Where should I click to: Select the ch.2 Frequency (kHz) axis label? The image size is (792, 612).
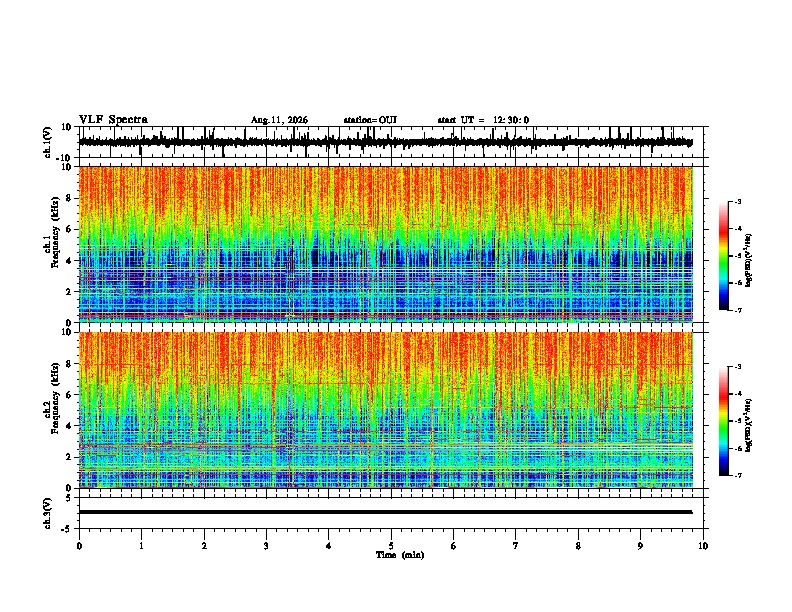(x=52, y=398)
